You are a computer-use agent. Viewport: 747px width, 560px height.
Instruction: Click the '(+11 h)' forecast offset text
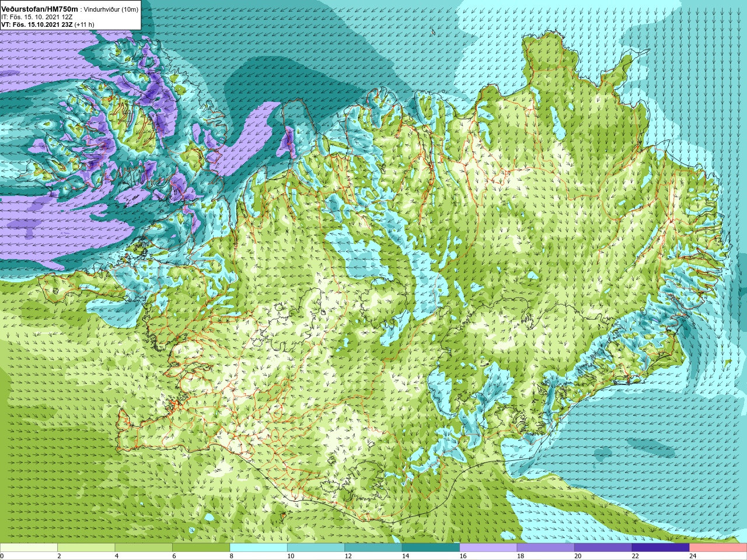click(85, 24)
